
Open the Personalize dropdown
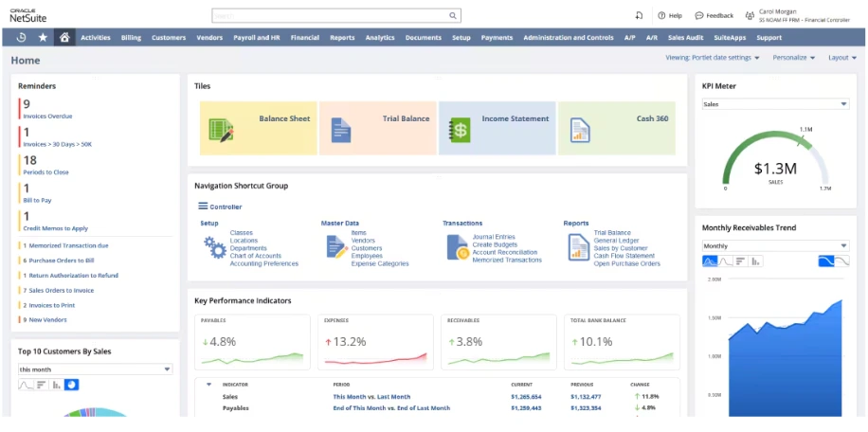tap(794, 58)
